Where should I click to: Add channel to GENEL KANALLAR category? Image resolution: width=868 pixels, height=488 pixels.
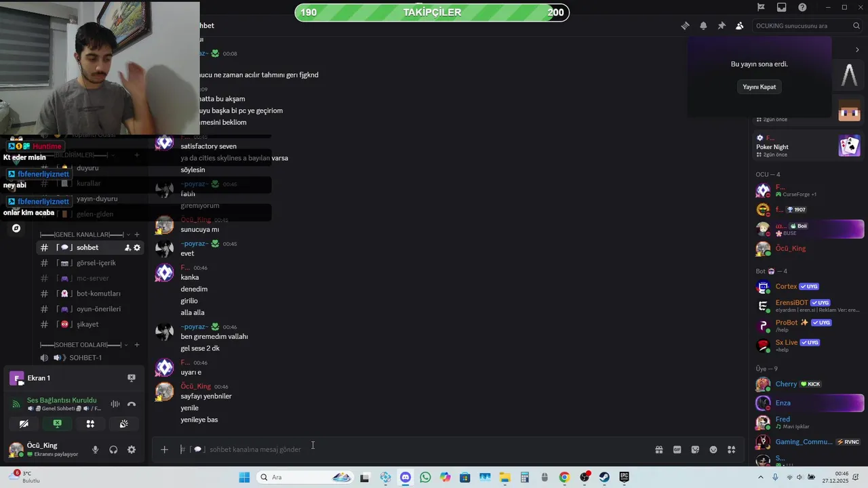tap(136, 235)
